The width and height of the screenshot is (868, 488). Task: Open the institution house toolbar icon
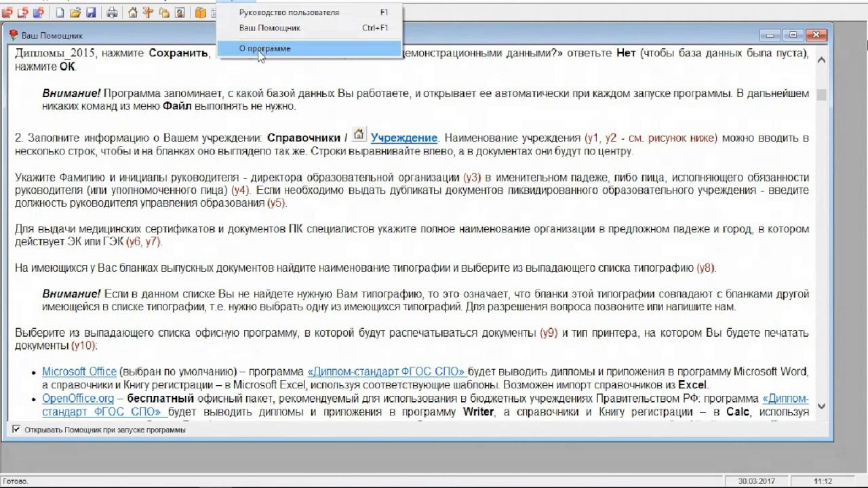(133, 13)
